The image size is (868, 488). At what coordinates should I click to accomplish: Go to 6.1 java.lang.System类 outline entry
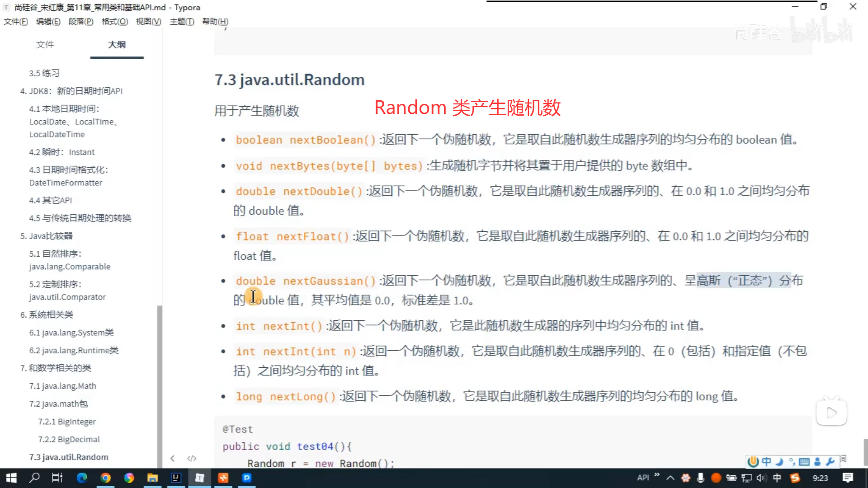point(71,333)
